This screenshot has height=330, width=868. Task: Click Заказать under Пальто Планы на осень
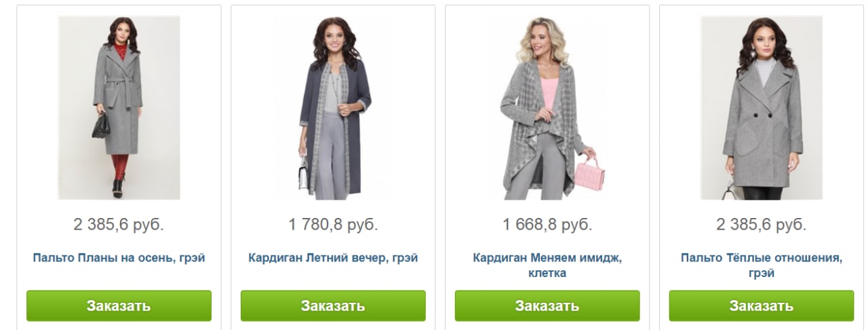[119, 306]
